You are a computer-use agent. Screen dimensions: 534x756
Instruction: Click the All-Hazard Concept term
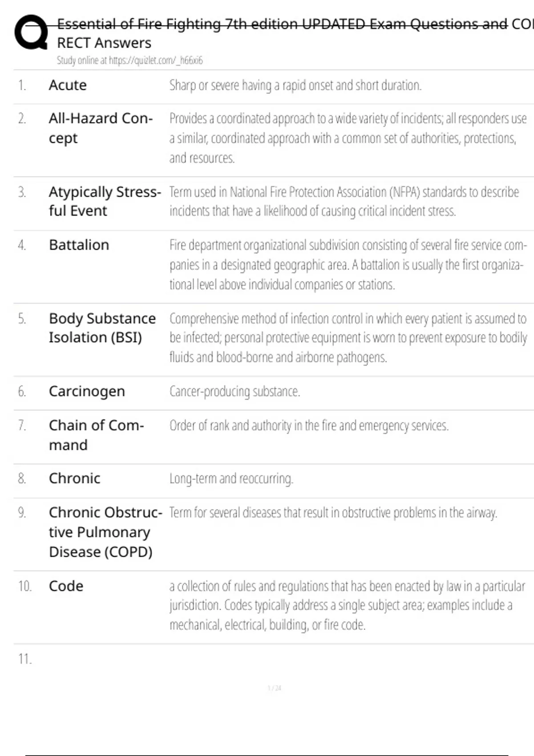(x=101, y=128)
